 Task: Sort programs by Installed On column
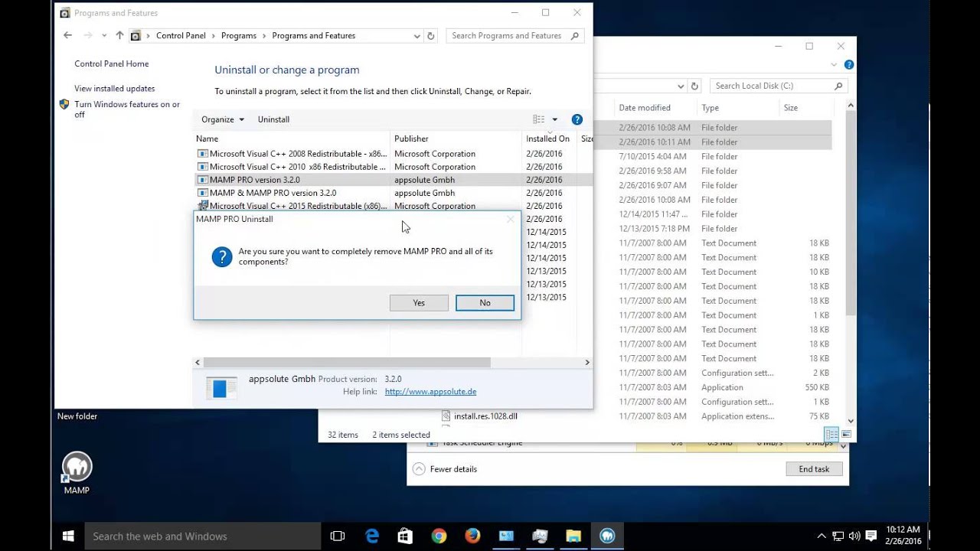(x=550, y=139)
